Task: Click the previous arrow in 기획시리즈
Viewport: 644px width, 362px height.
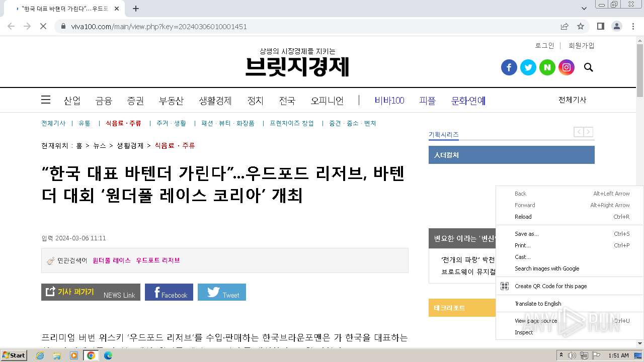Action: point(579,132)
